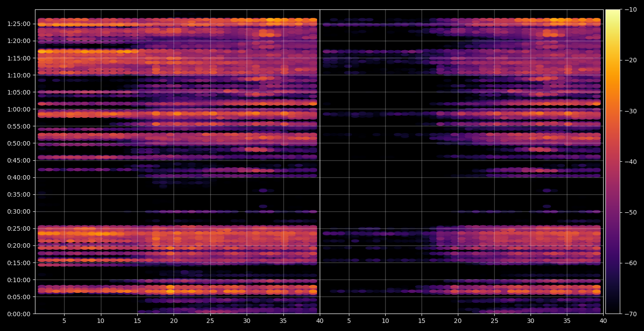This screenshot has height=331, width=644.
Task: Click the x-axis label 40 at the center divider
Action: 320,321
